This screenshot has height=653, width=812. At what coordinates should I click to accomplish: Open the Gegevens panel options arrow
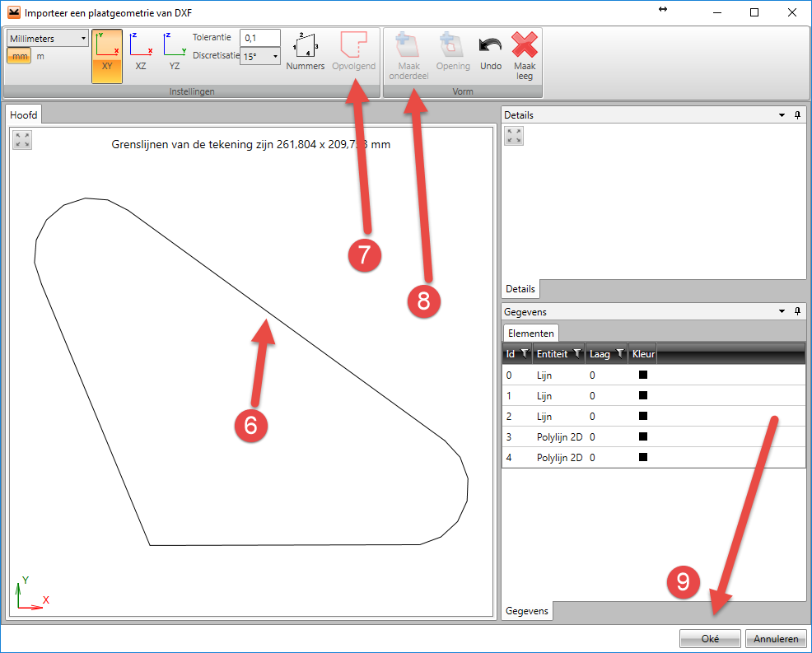[x=782, y=311]
